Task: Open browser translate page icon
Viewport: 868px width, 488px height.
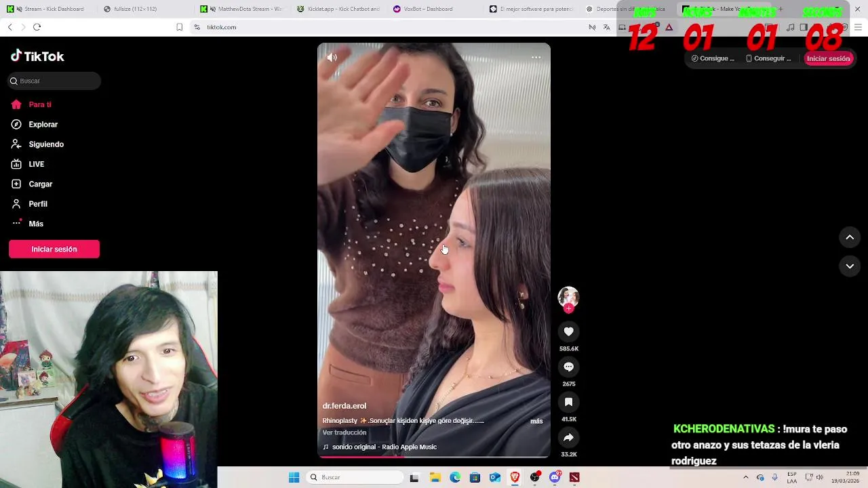Action: [606, 27]
